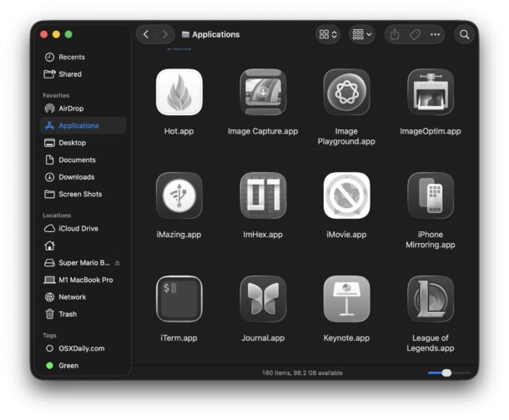Click the search magnifier button
Viewport: 509px width, 420px height.
[x=465, y=34]
